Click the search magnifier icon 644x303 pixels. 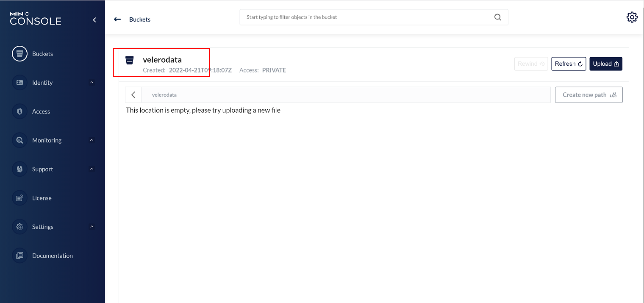[497, 17]
